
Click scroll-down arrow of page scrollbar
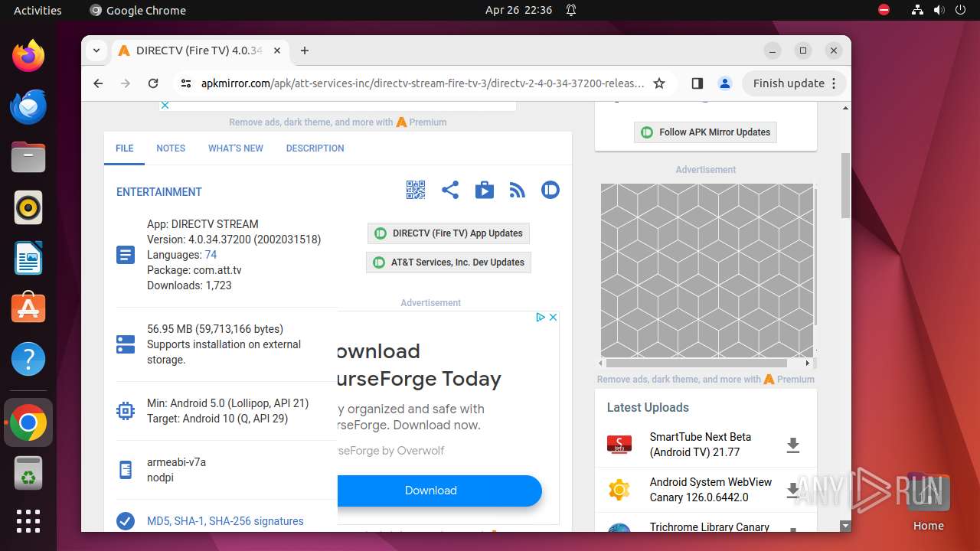(x=845, y=526)
